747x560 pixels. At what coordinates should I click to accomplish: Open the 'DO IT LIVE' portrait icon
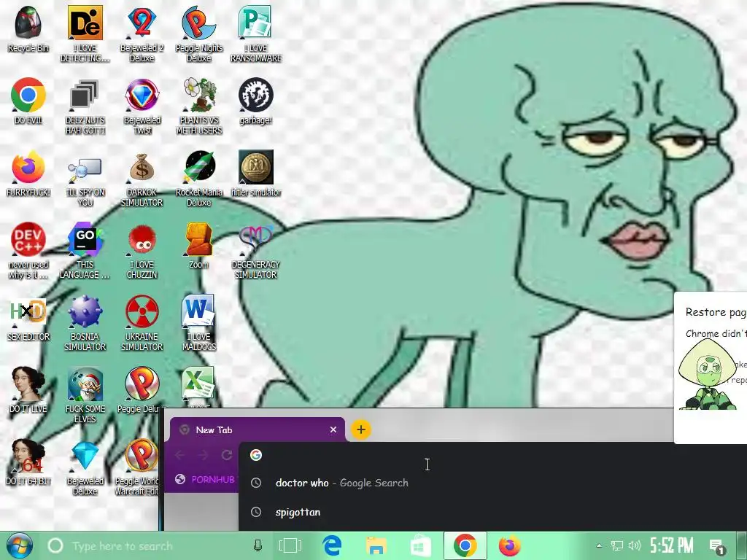point(28,391)
